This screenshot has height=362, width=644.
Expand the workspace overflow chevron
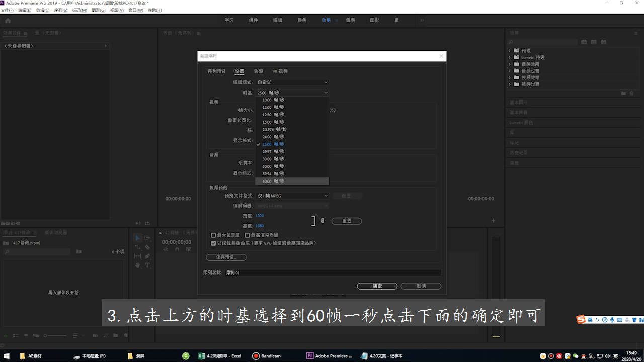422,20
